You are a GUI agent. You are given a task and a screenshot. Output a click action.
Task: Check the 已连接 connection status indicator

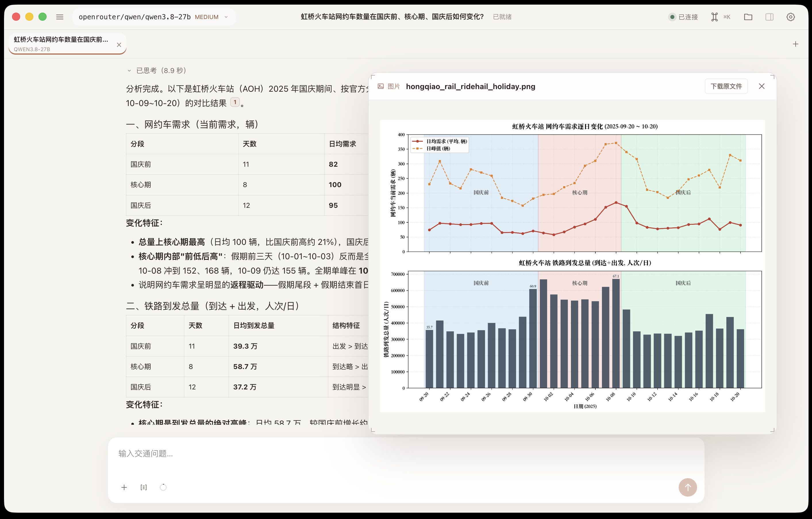pos(683,17)
